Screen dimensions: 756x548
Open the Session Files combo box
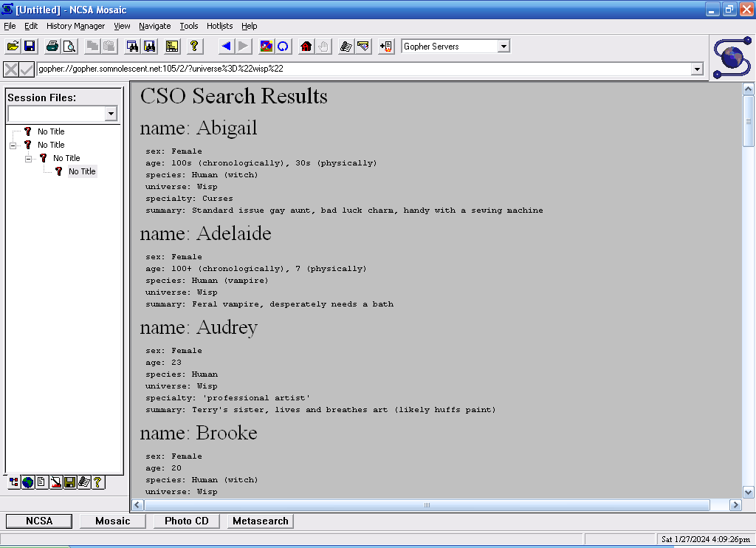pos(111,114)
